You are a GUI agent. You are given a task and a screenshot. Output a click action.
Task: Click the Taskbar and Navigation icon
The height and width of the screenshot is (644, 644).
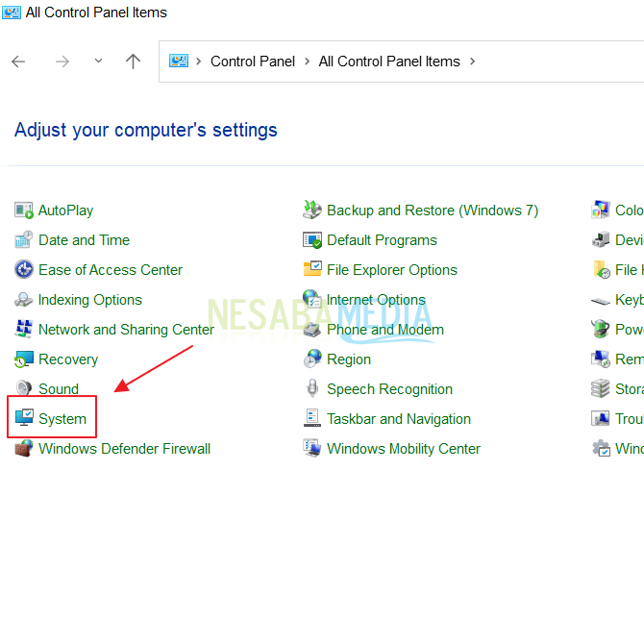click(312, 418)
